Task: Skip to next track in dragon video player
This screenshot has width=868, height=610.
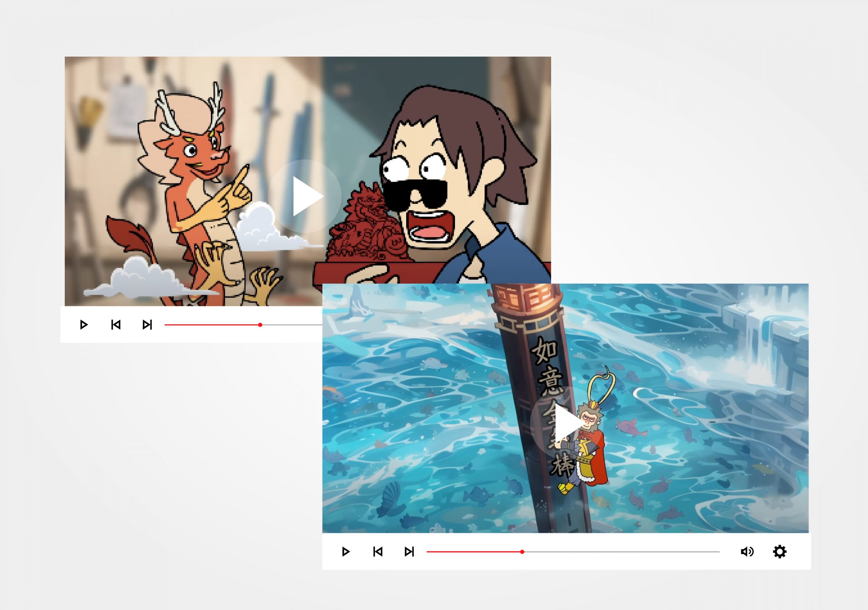Action: [147, 325]
